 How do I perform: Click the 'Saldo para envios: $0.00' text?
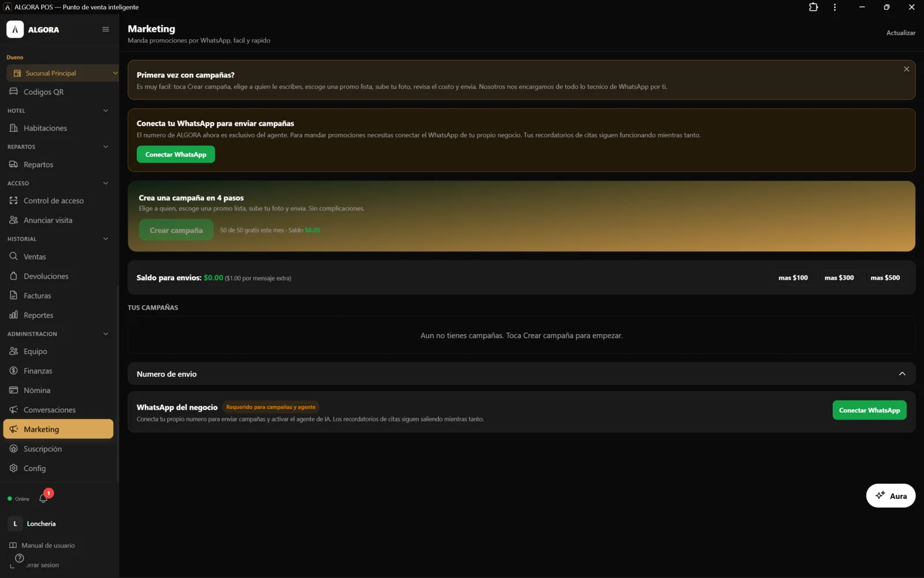coord(180,278)
